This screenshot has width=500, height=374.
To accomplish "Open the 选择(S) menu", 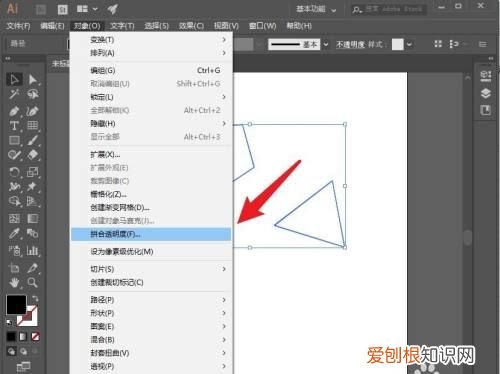I will tap(157, 26).
